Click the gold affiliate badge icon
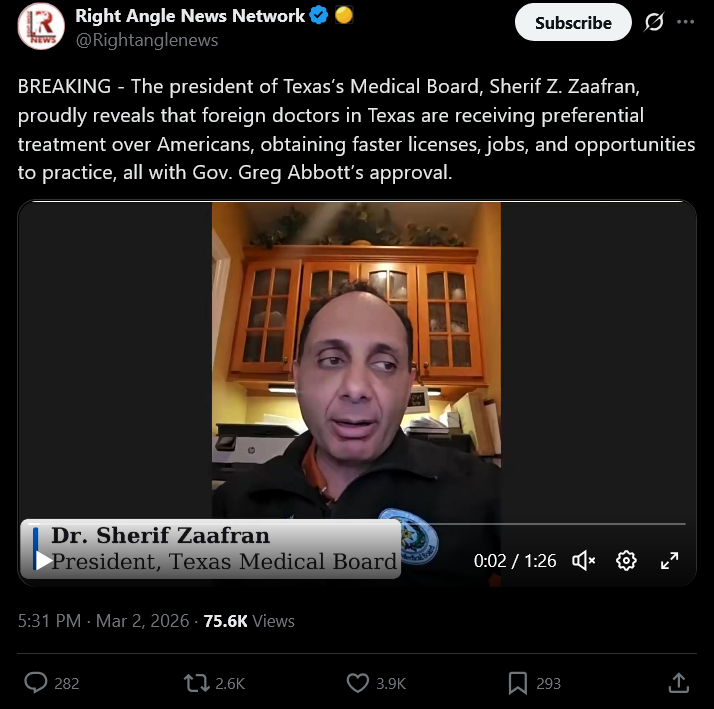Viewport: 714px width, 709px height. point(344,15)
